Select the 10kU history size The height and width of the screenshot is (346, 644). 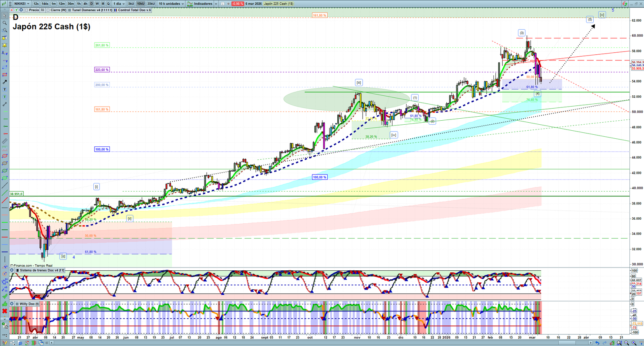click(140, 4)
